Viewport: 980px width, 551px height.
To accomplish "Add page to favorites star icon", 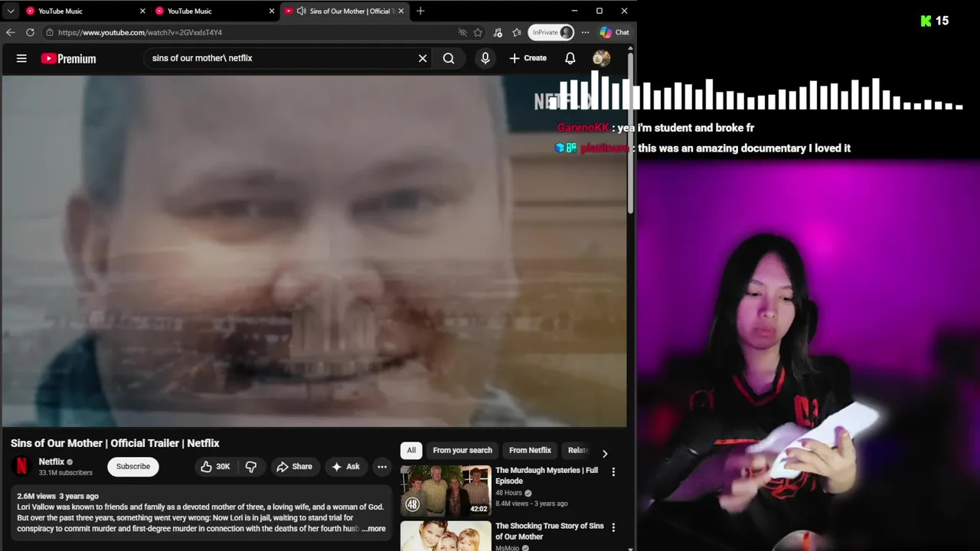I will click(x=478, y=32).
